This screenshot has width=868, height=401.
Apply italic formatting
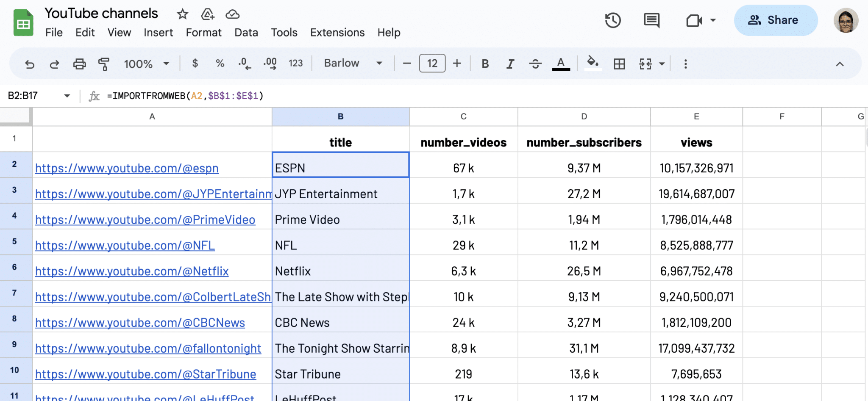pos(510,64)
